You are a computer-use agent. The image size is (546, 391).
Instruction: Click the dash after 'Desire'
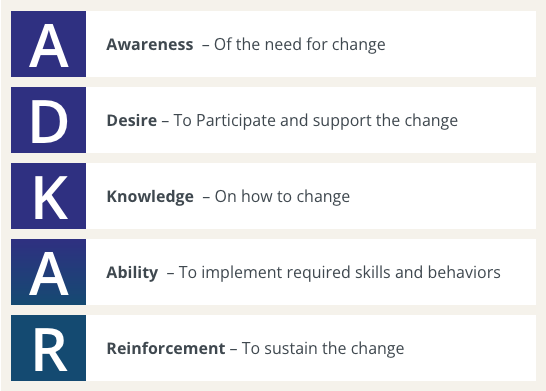[x=165, y=121]
